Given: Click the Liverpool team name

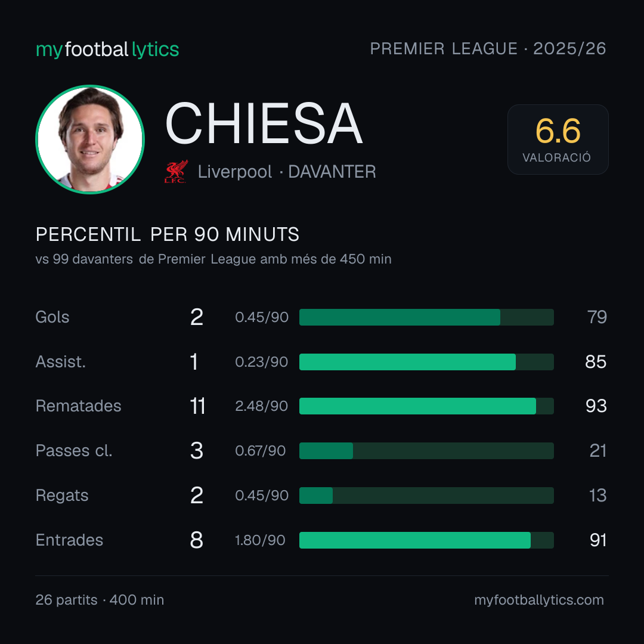Looking at the screenshot, I should [x=235, y=172].
